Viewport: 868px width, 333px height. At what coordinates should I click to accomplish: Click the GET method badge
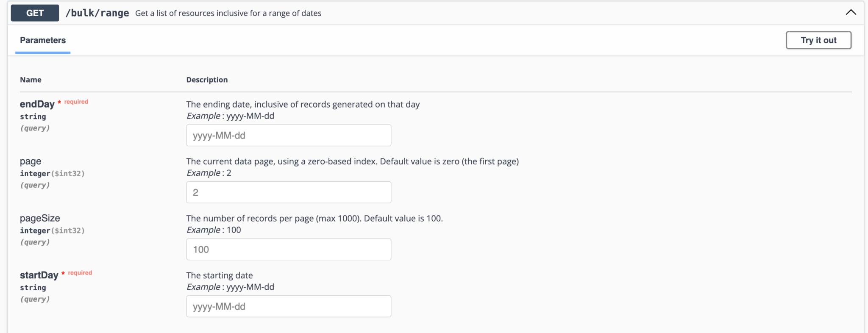[x=35, y=13]
